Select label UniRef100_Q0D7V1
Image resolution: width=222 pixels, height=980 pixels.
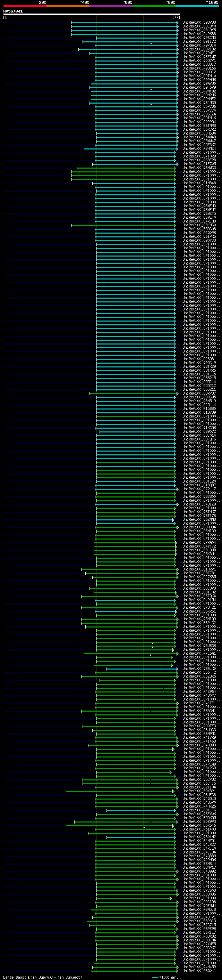click(199, 60)
